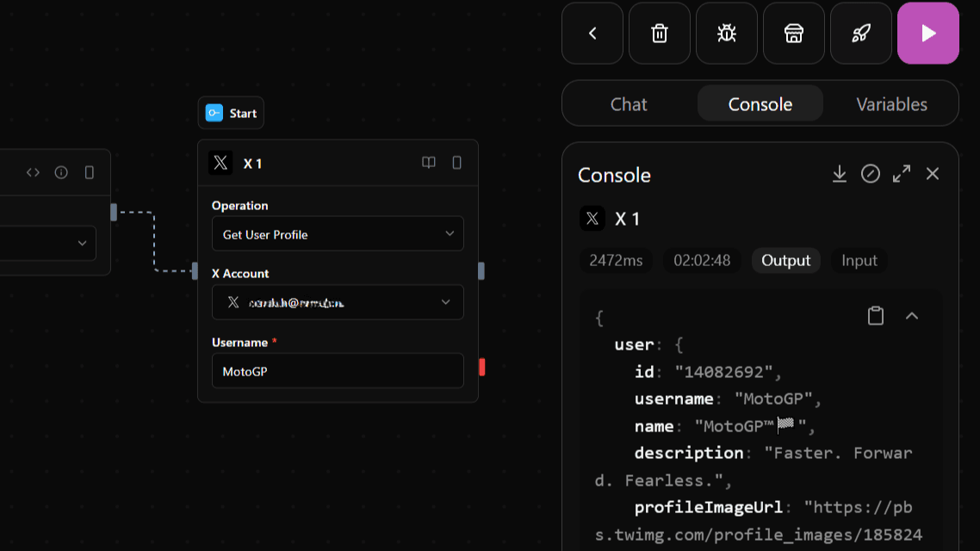
Task: Open the marketplace store icon
Action: click(x=793, y=34)
